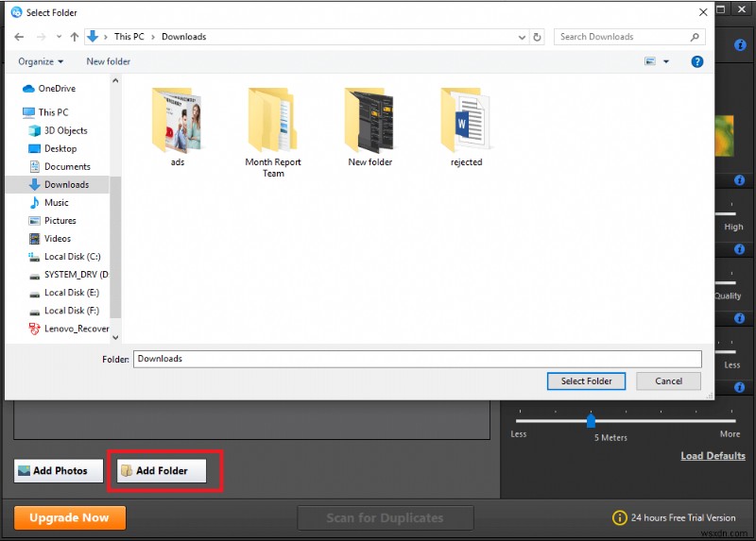Open Videos in sidebar
756x541 pixels.
click(58, 239)
